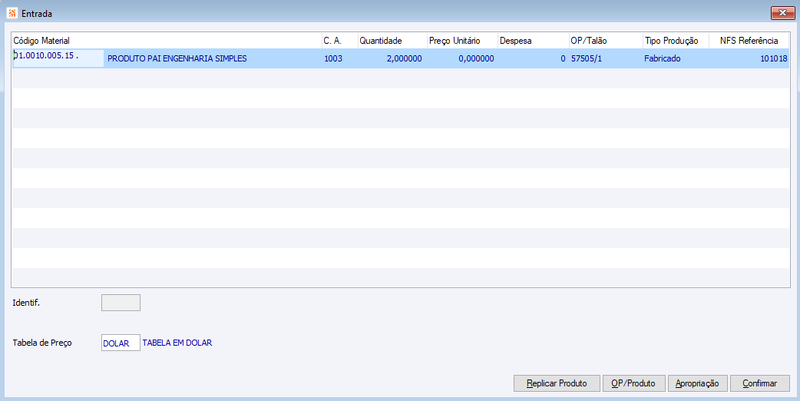Focus the Identif. input field
The width and height of the screenshot is (800, 401).
pyautogui.click(x=121, y=303)
